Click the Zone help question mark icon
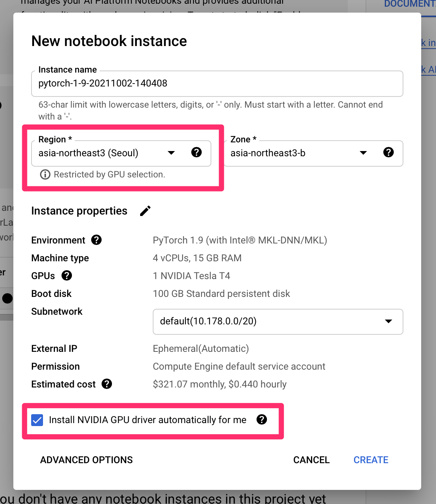The image size is (436, 504). pos(389,152)
